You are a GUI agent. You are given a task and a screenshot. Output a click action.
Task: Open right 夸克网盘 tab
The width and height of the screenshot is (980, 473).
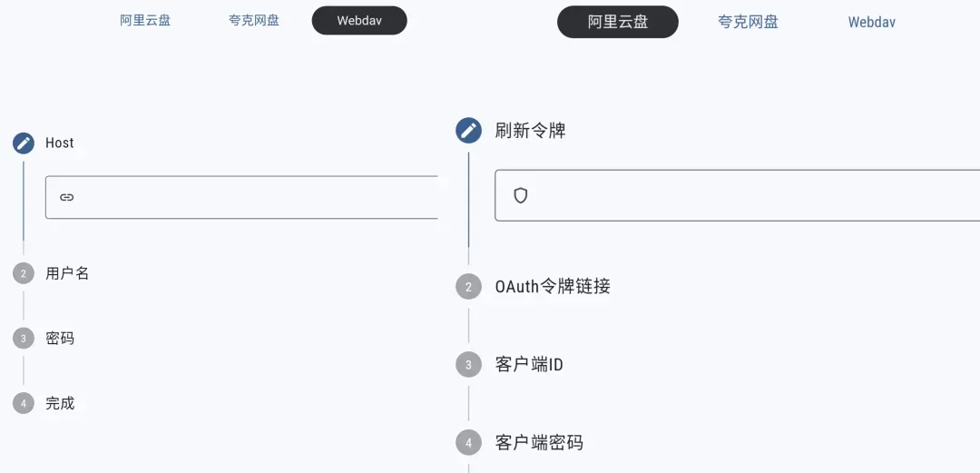749,22
